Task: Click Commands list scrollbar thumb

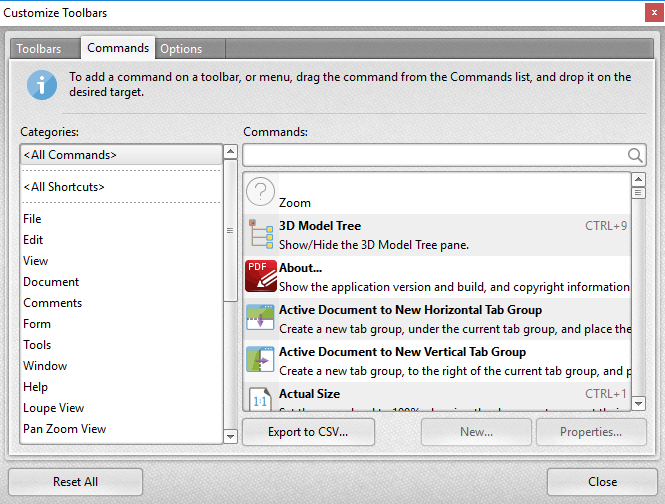Action: pos(638,193)
